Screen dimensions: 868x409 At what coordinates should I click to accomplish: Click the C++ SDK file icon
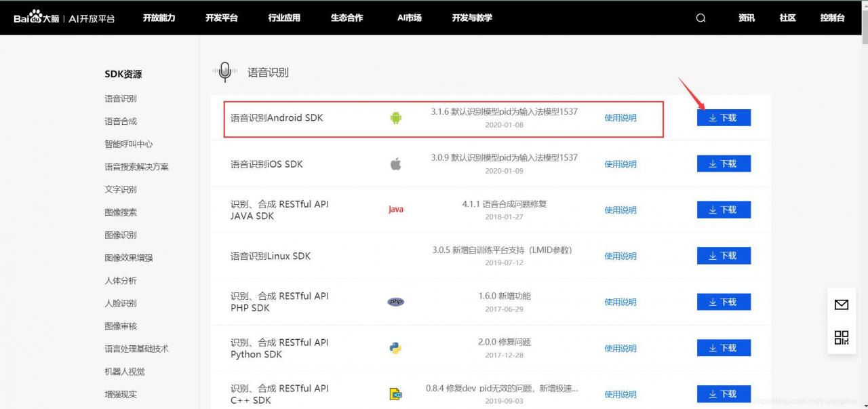pos(396,394)
